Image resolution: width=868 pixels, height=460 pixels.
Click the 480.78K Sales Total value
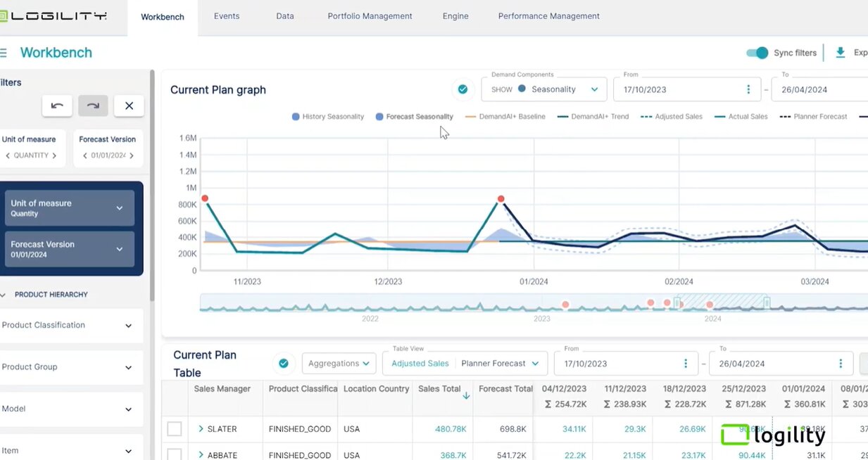click(450, 429)
